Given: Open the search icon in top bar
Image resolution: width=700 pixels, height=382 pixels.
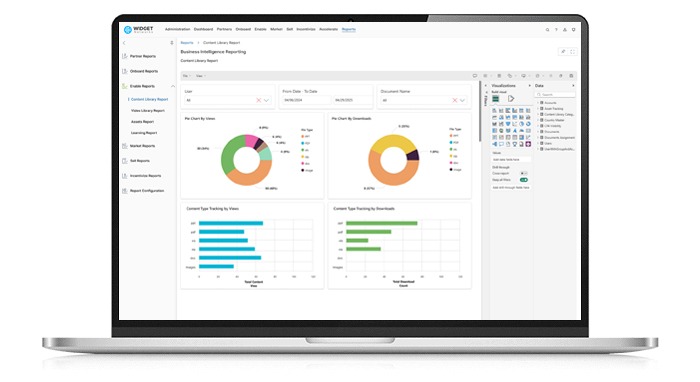Looking at the screenshot, I should tap(547, 30).
